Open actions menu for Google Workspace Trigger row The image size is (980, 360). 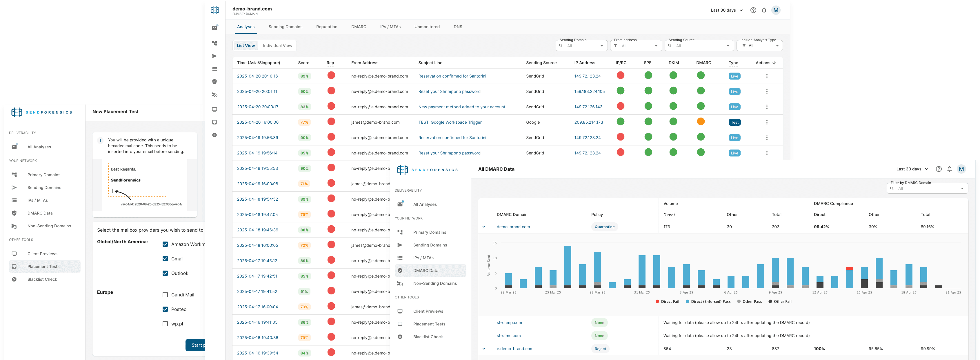(x=767, y=122)
